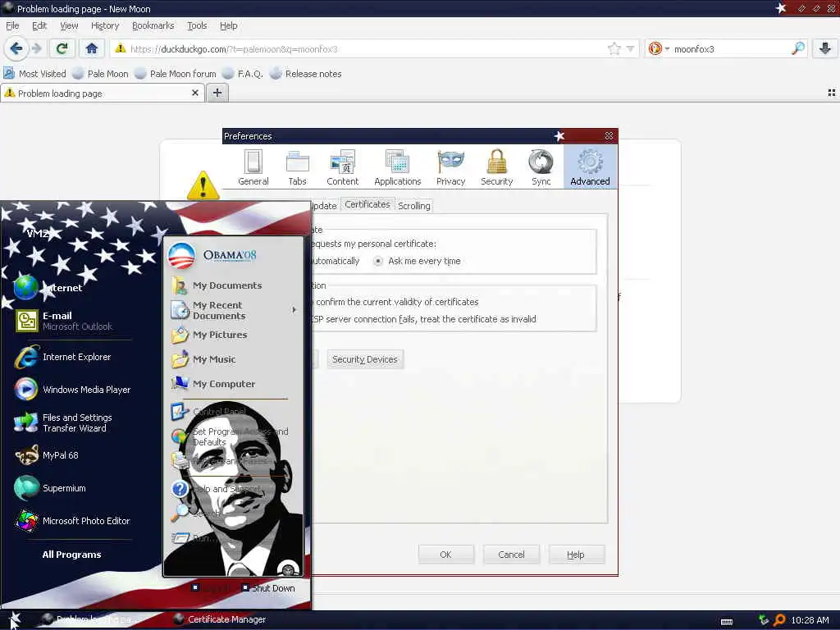840x630 pixels.
Task: Open the Edit menu
Action: pos(39,25)
